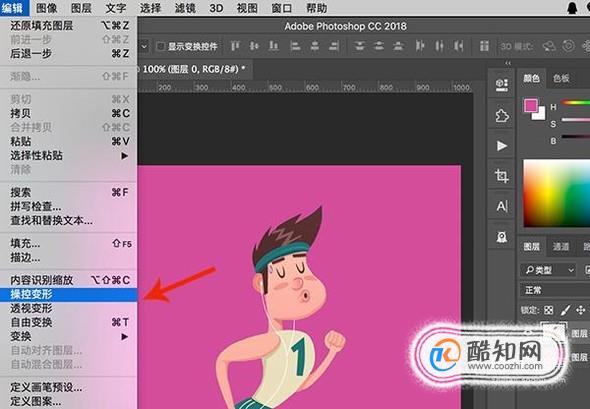Expand the 选择性粘贴 submenu arrow
Image resolution: width=590 pixels, height=409 pixels.
125,156
